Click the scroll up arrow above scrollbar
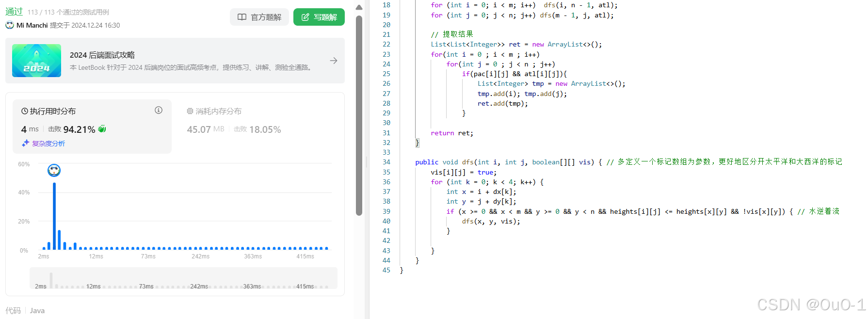The image size is (868, 319). [359, 7]
